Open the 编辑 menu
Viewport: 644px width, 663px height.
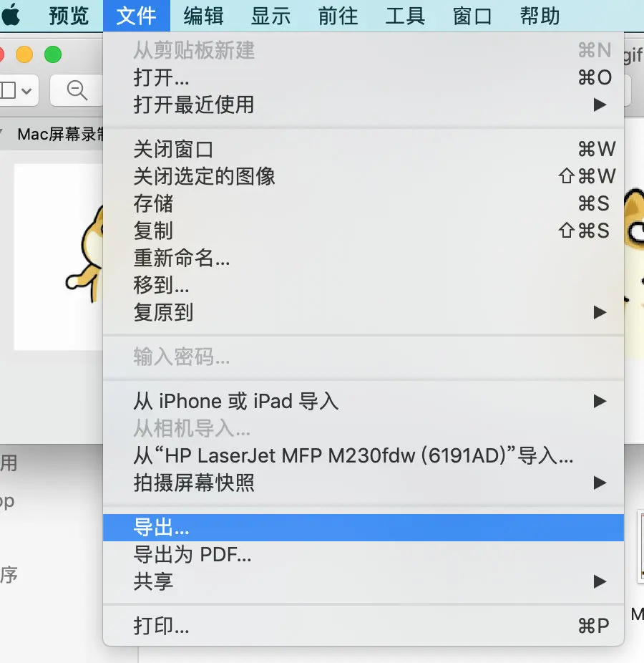[204, 16]
